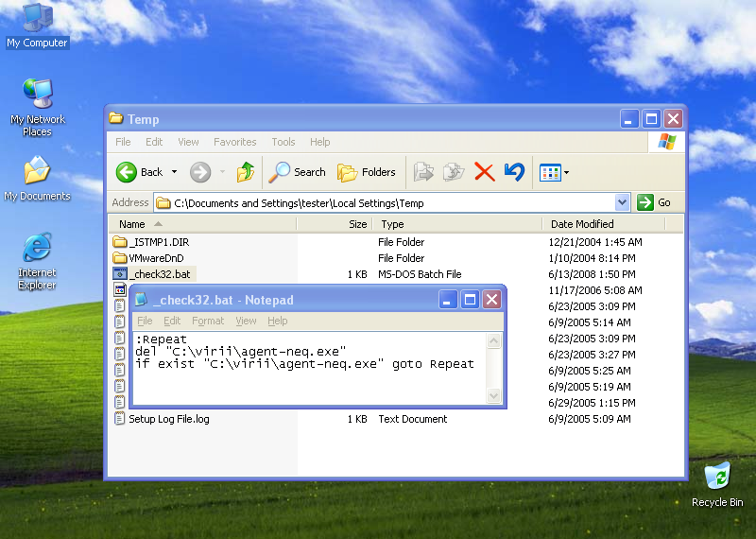The height and width of the screenshot is (539, 756).
Task: Sort files by the Name column
Action: (202, 224)
